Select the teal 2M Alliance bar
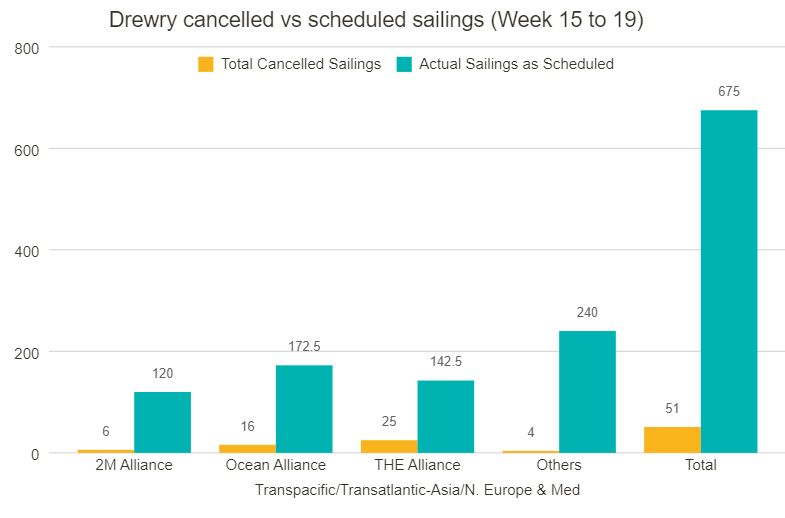Viewport: 785px width, 518px height. 162,422
